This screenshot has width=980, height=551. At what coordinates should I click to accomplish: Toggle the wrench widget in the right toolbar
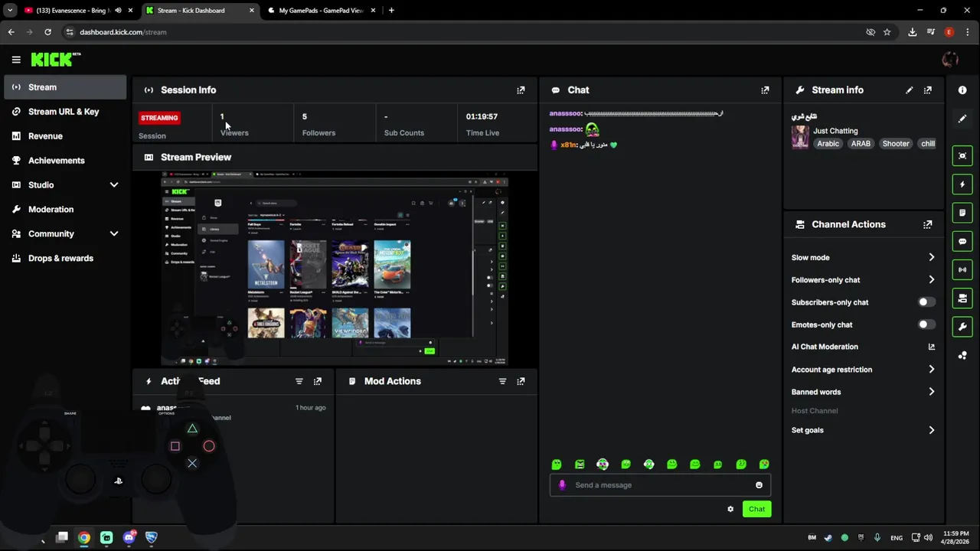point(962,327)
